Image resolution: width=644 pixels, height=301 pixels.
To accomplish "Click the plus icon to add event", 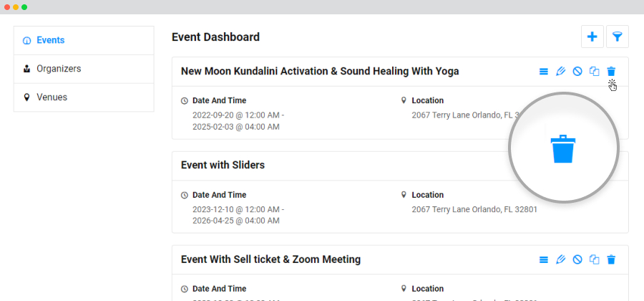I will coord(592,37).
